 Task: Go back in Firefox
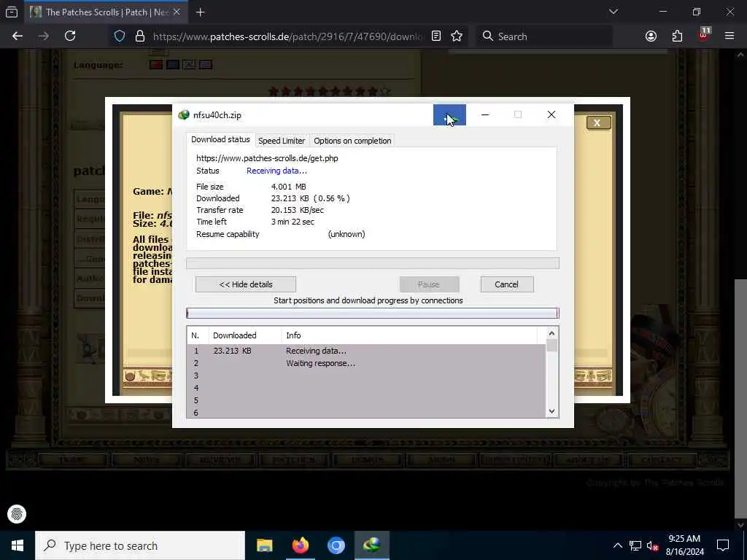18,36
